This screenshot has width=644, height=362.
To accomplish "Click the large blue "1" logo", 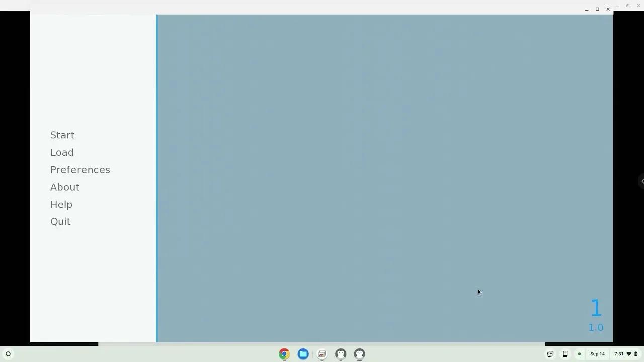I will coord(596,308).
